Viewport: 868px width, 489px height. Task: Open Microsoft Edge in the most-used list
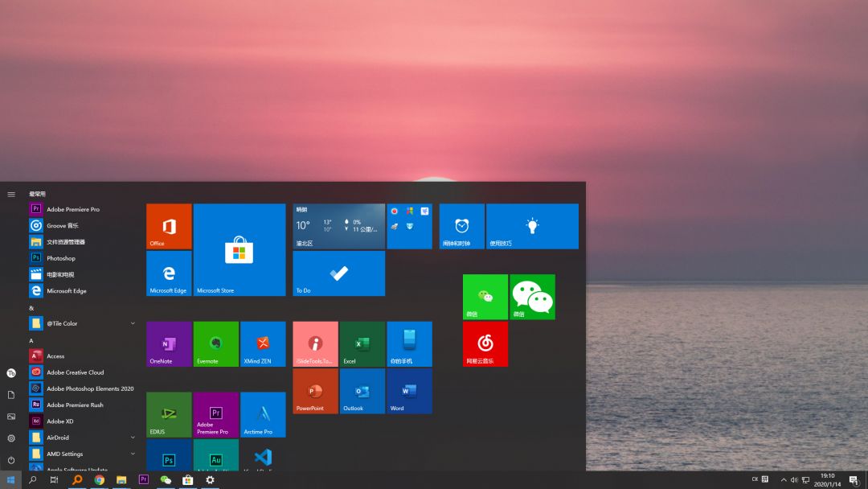82,290
